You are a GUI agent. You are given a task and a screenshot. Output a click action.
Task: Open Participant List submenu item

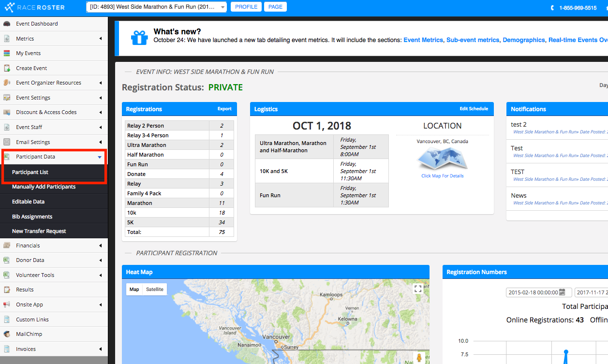pyautogui.click(x=54, y=172)
